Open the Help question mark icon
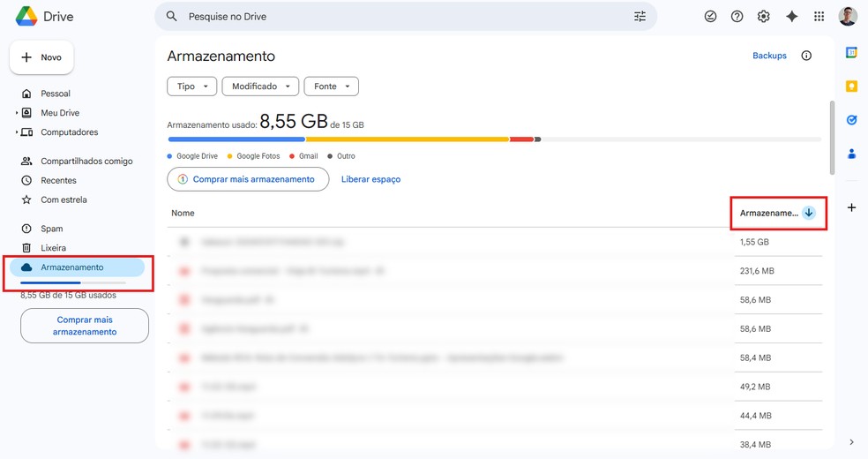This screenshot has height=459, width=868. coord(737,17)
